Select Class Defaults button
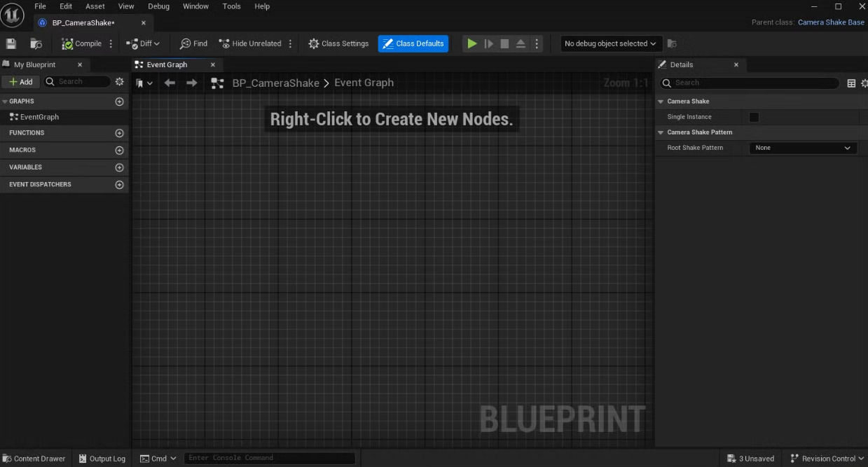This screenshot has width=868, height=467. coord(413,43)
